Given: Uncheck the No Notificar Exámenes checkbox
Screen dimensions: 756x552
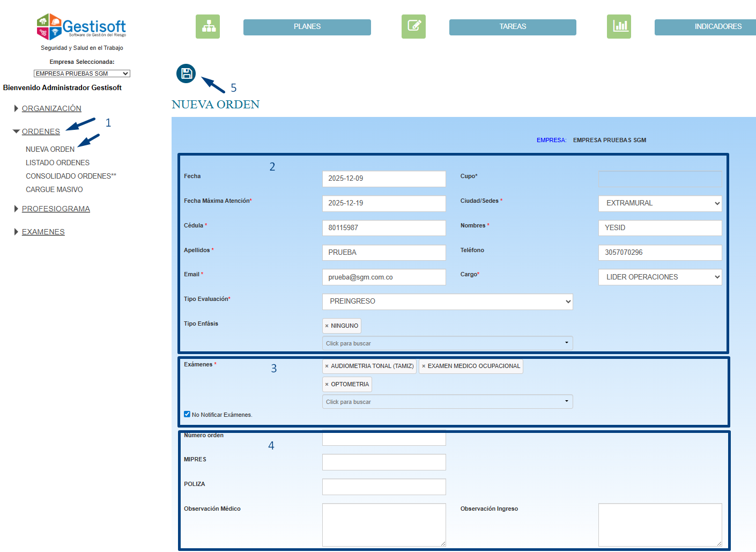Looking at the screenshot, I should coord(187,414).
